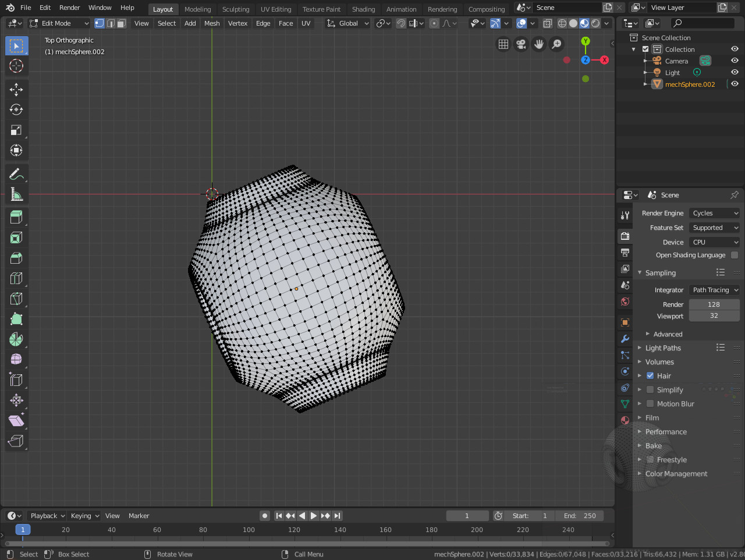Expand the Light Paths panel
The width and height of the screenshot is (745, 560).
[663, 348]
